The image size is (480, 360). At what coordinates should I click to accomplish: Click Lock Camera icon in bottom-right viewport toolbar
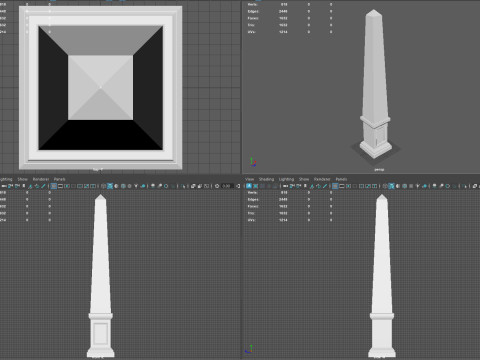[x=292, y=186]
